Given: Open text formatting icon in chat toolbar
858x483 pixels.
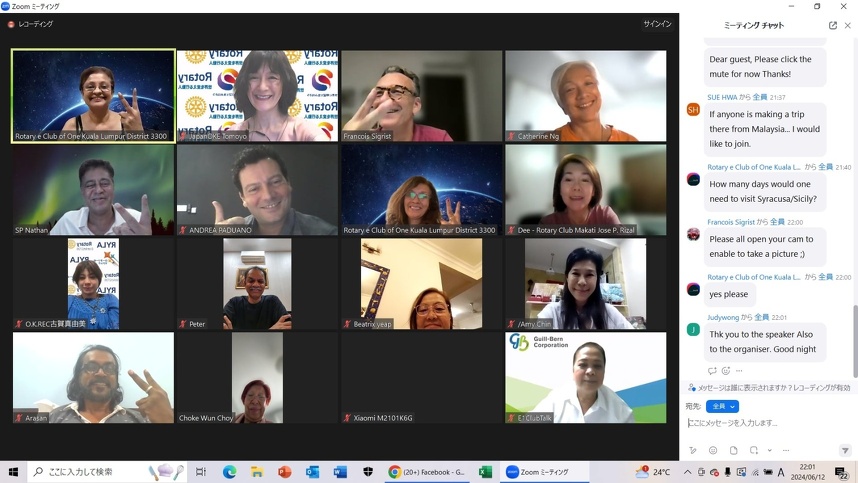Looking at the screenshot, I should click(693, 451).
